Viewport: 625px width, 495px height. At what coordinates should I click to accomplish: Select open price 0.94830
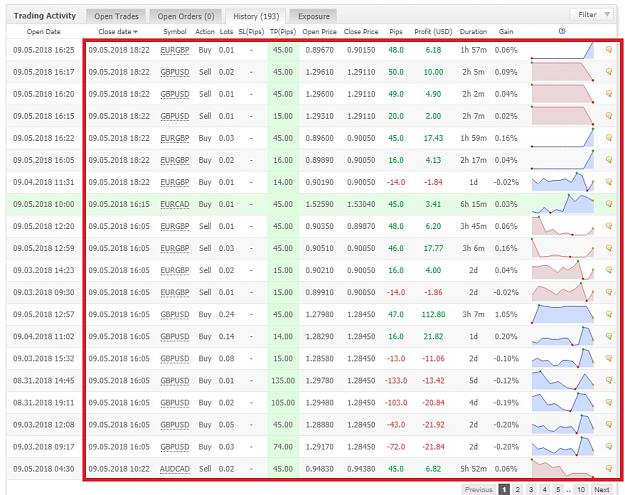point(319,469)
